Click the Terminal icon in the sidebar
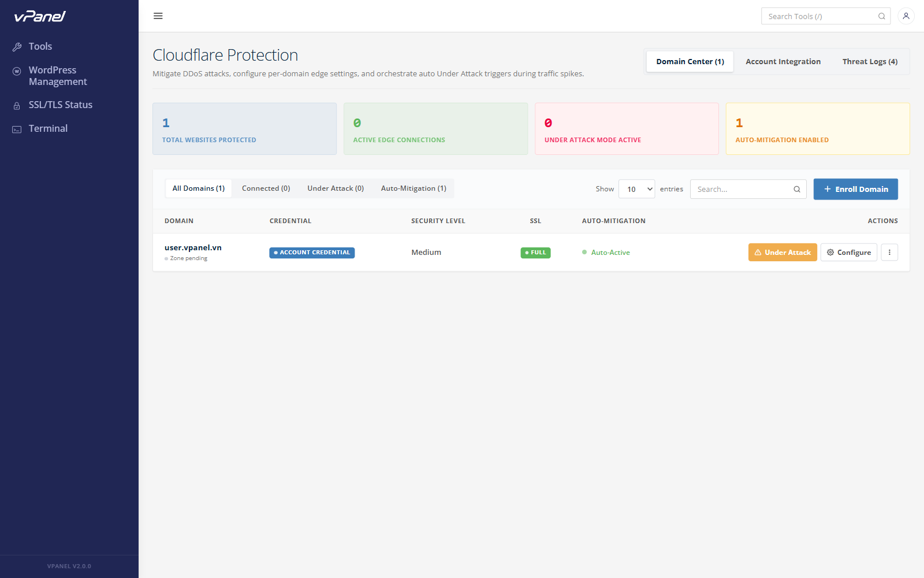The height and width of the screenshot is (578, 924). tap(17, 129)
